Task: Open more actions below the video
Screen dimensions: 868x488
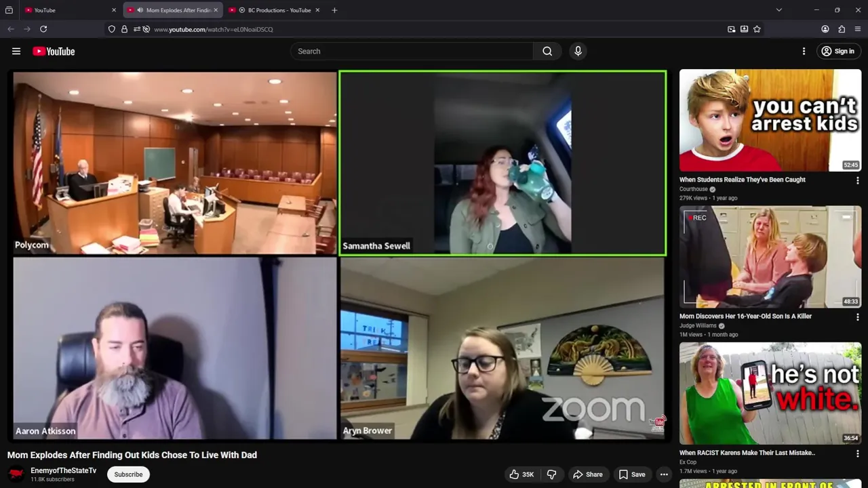Action: pos(665,474)
